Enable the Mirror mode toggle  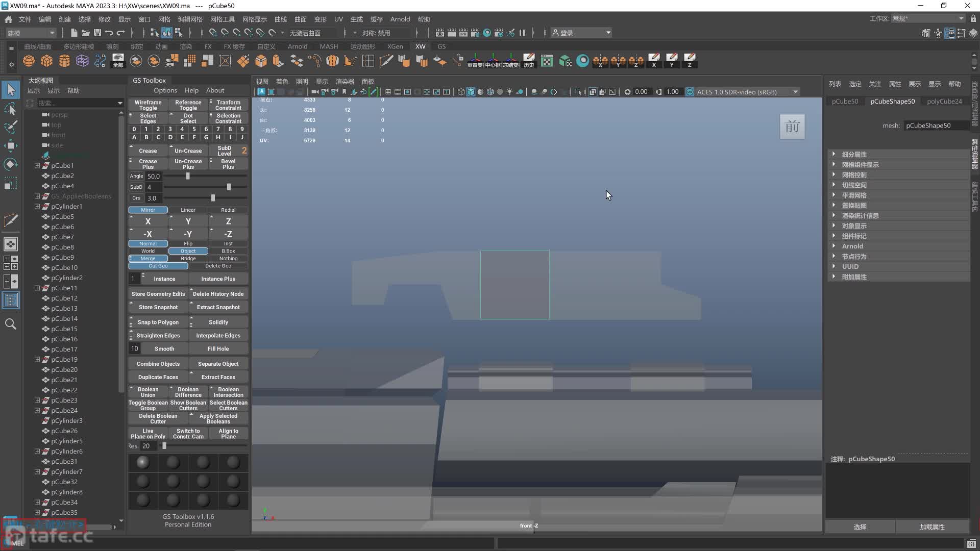tap(148, 210)
